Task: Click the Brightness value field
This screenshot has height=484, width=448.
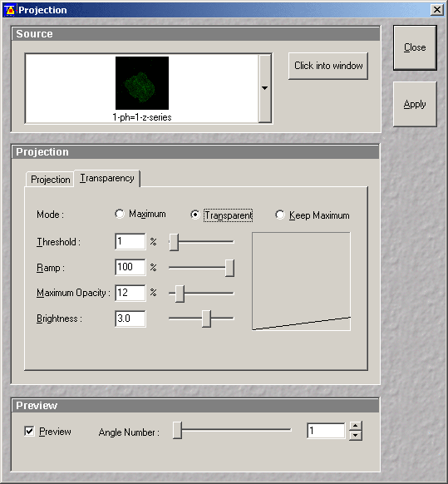Action: coord(130,319)
